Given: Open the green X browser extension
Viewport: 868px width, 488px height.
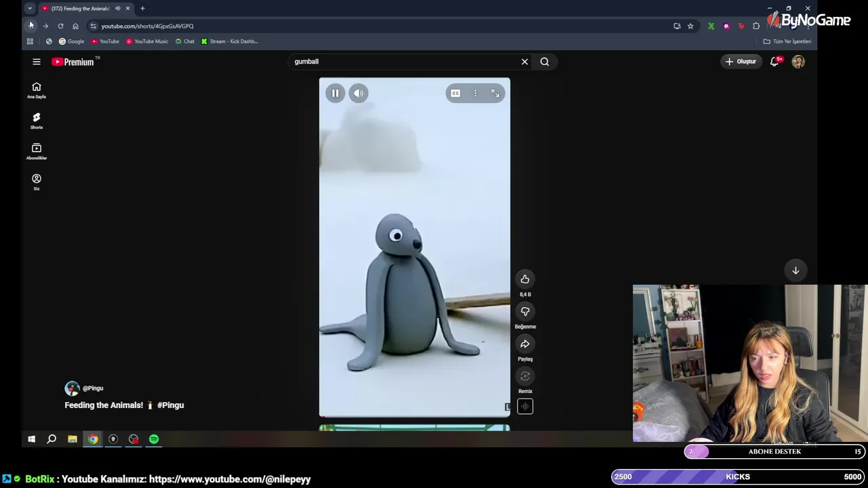Looking at the screenshot, I should pos(711,26).
